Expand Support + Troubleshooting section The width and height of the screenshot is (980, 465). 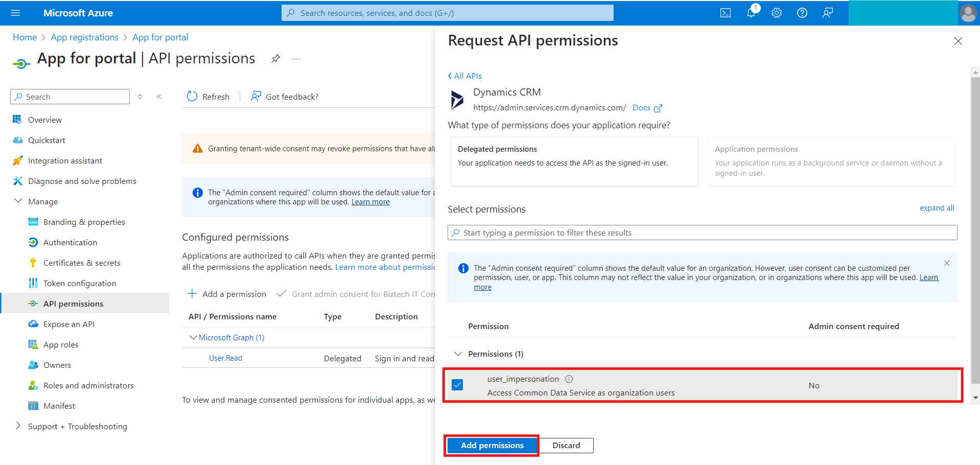(x=18, y=426)
